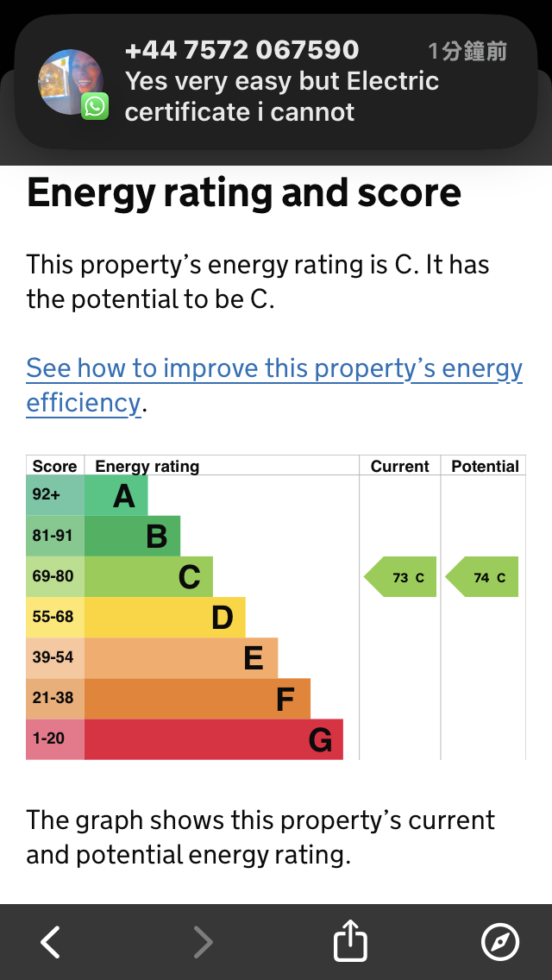Image resolution: width=552 pixels, height=980 pixels.
Task: Tap the sender's profile photo
Action: 69,80
